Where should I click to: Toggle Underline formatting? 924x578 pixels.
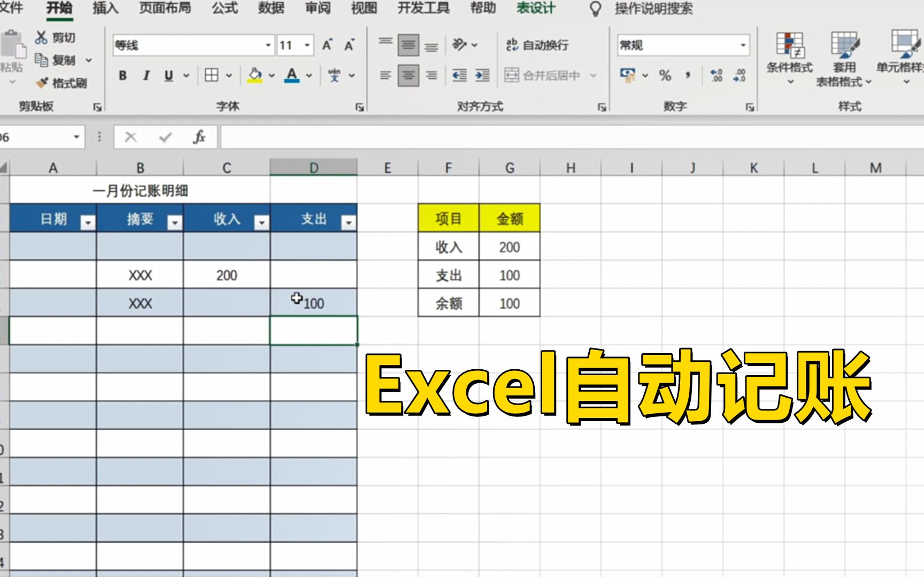[169, 75]
